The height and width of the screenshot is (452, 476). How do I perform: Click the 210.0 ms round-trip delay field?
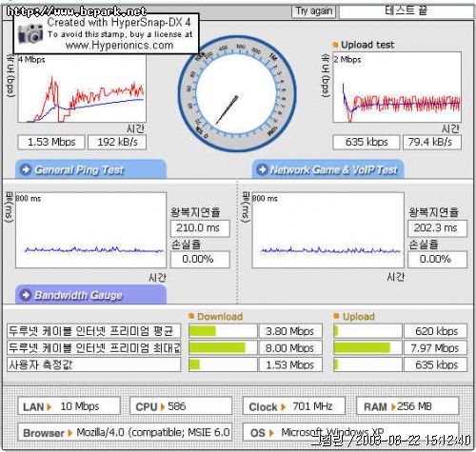pos(200,228)
